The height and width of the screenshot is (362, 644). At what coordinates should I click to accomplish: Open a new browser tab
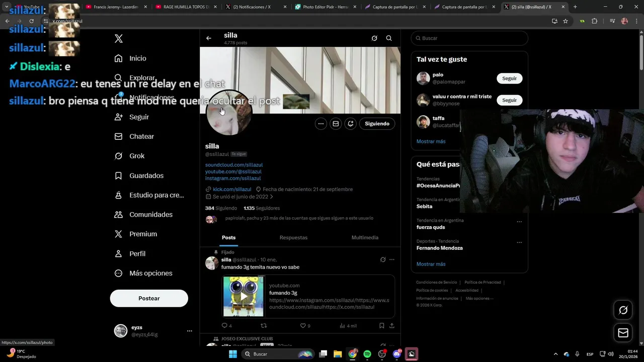pyautogui.click(x=575, y=7)
